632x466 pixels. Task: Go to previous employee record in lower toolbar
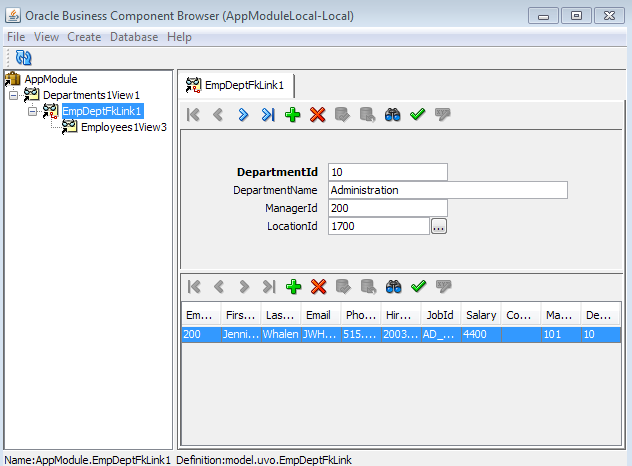coord(219,287)
